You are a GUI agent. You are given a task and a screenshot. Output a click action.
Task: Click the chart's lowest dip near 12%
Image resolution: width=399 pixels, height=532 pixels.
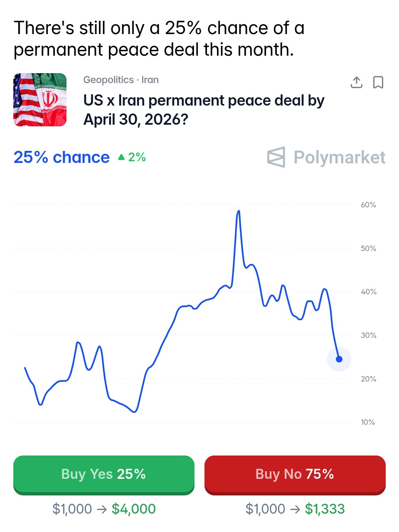(x=134, y=411)
